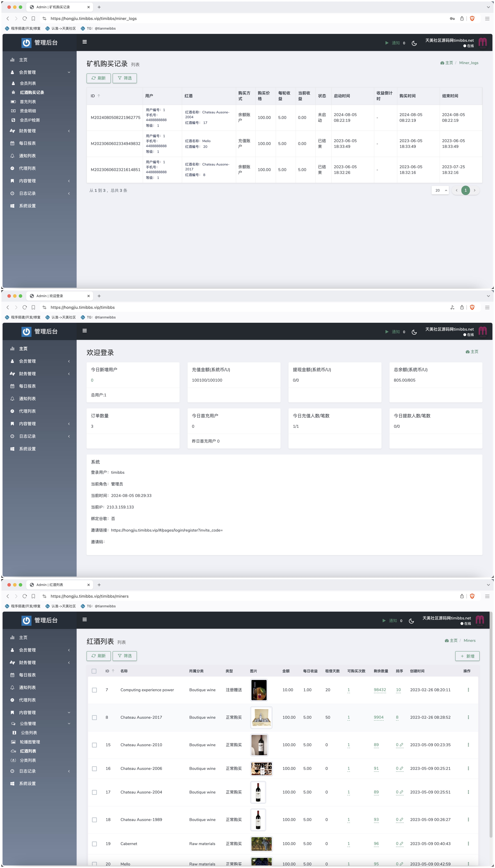Expand 内容管理 in 矿机购买记录 window sidebar
The height and width of the screenshot is (868, 495).
pos(39,181)
